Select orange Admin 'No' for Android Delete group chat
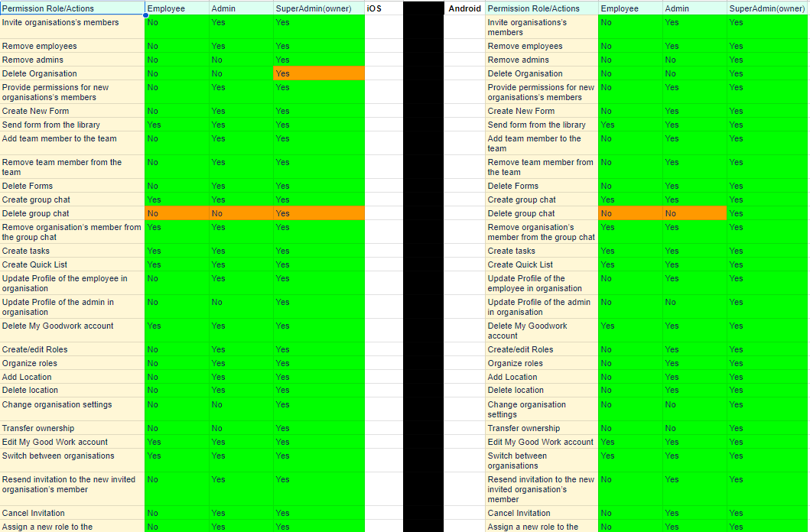 tap(695, 213)
